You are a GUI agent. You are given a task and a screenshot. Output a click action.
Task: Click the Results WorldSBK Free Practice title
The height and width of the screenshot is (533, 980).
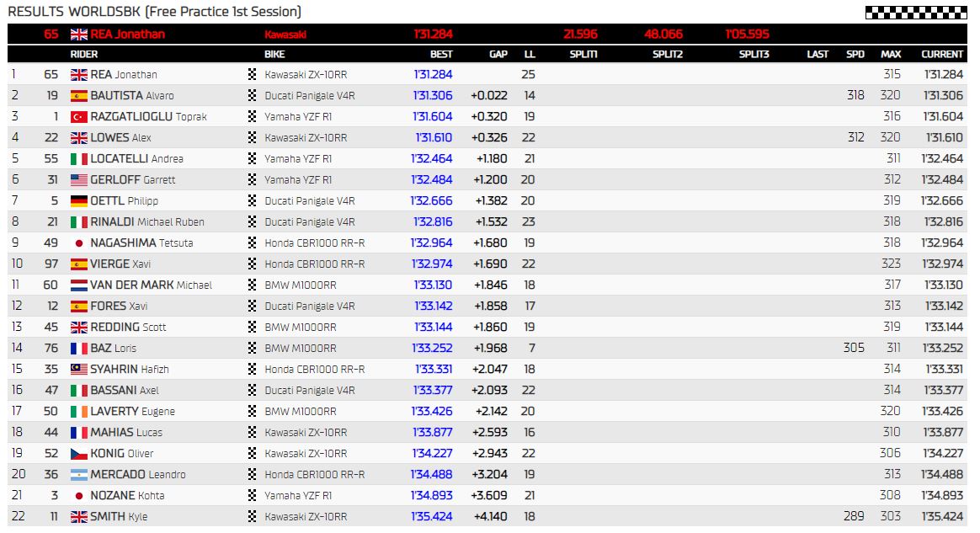point(154,12)
